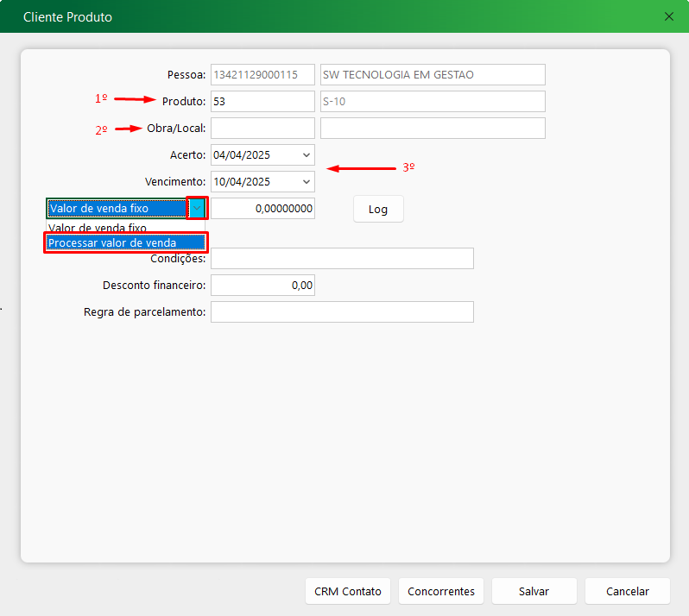Click the Produto code field showing 53
Viewport: 689px width, 616px height.
pyautogui.click(x=262, y=102)
